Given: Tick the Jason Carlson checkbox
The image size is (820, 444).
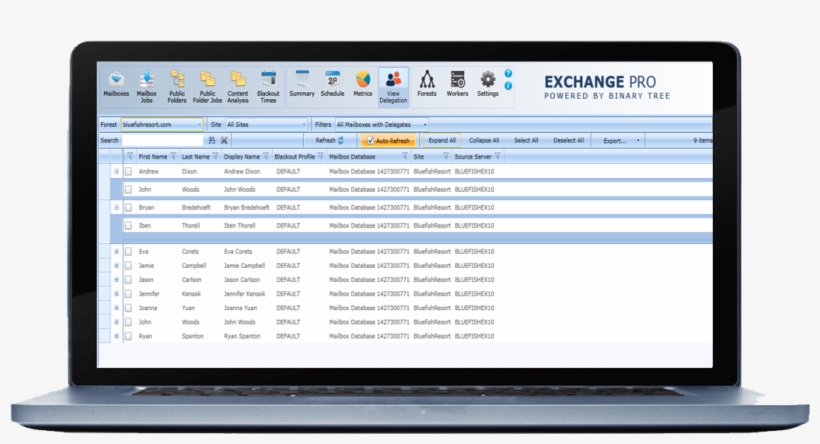Looking at the screenshot, I should click(128, 280).
